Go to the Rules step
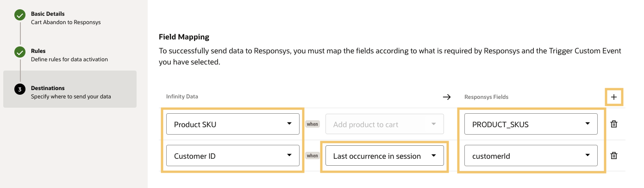 point(38,51)
